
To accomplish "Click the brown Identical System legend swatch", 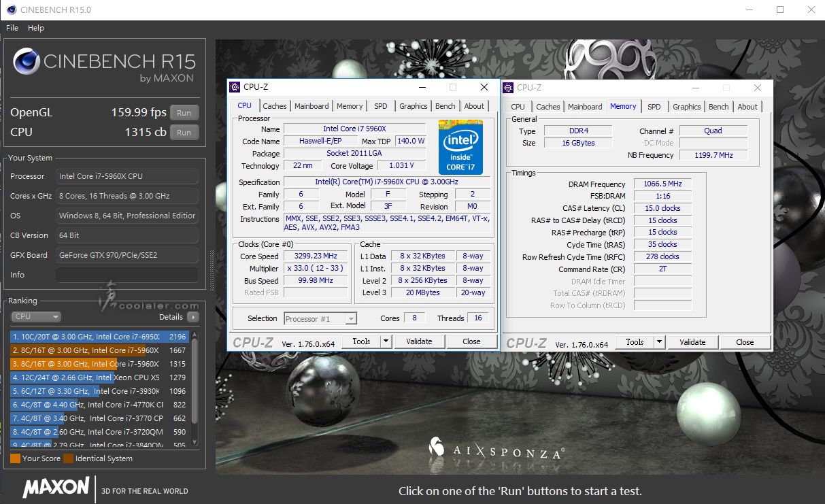I will pyautogui.click(x=68, y=458).
